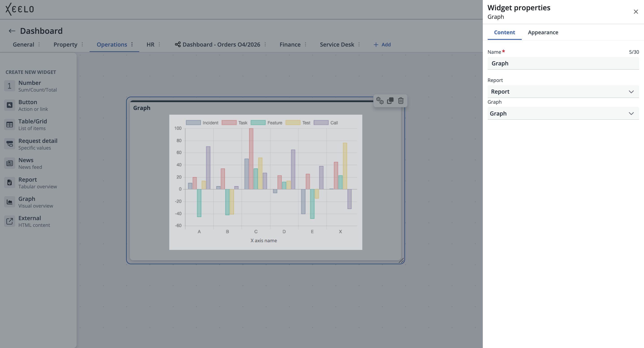The width and height of the screenshot is (644, 348).
Task: Open General tab options menu
Action: [39, 45]
